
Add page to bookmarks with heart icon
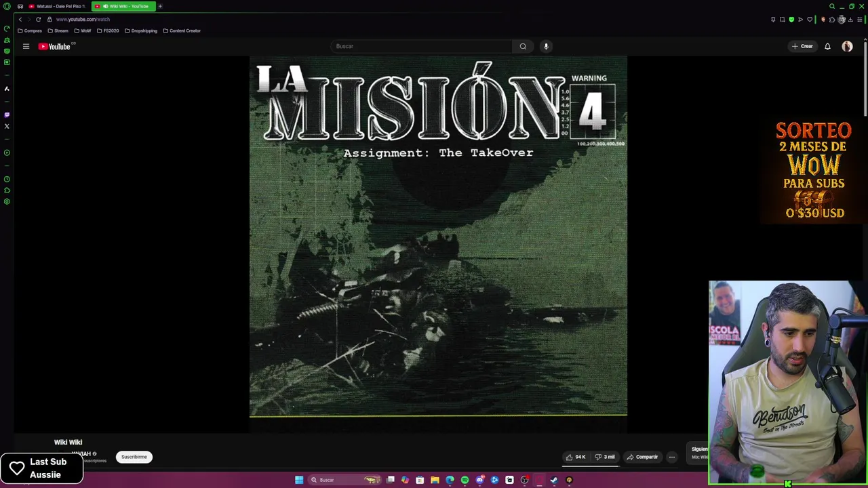pos(810,19)
